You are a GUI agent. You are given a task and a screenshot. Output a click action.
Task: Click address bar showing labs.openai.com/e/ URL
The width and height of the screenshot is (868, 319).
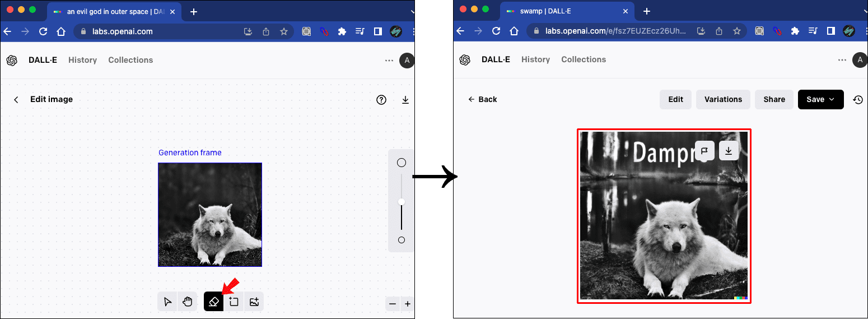click(637, 31)
